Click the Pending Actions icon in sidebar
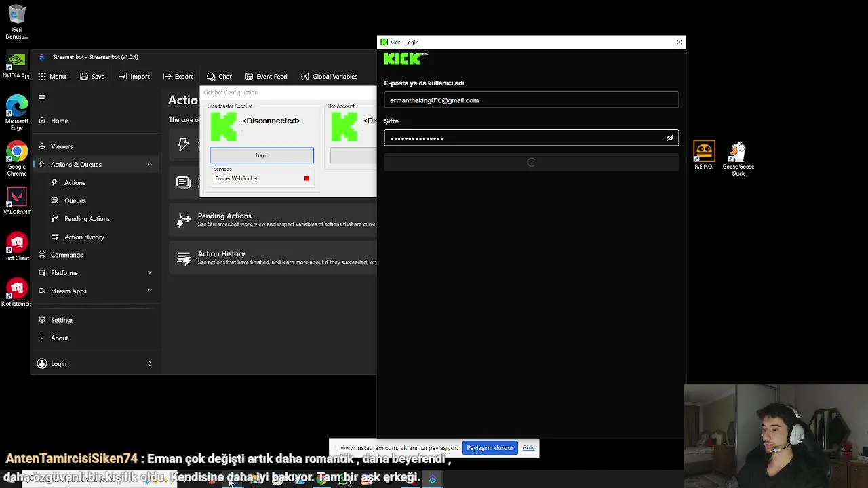The width and height of the screenshot is (868, 488). coord(55,219)
